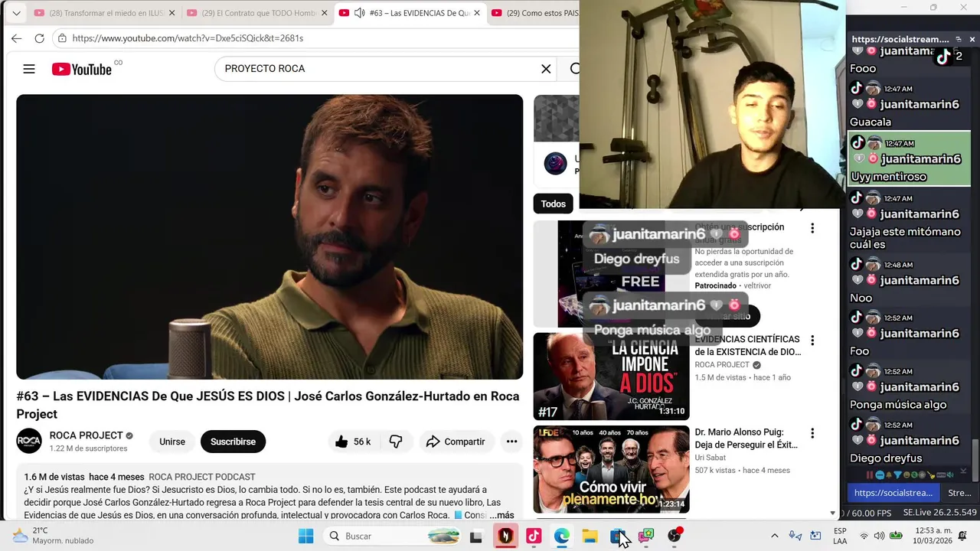This screenshot has height=551, width=980.
Task: Open the Windows Start button
Action: point(305,536)
